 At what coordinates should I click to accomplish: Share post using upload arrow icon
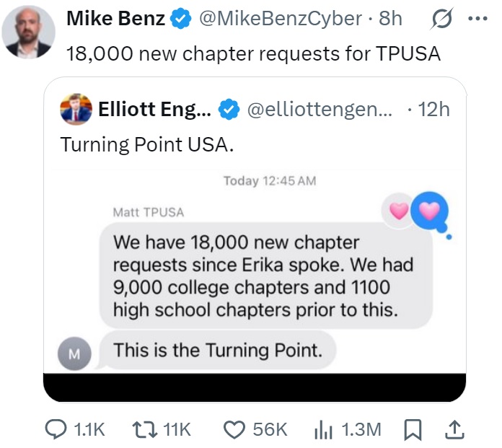pos(454,429)
